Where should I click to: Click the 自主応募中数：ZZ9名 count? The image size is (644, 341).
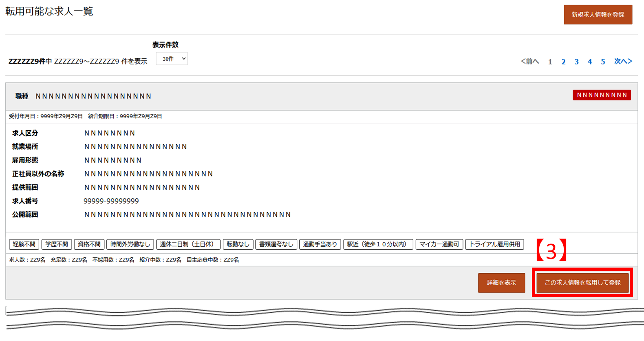213,260
